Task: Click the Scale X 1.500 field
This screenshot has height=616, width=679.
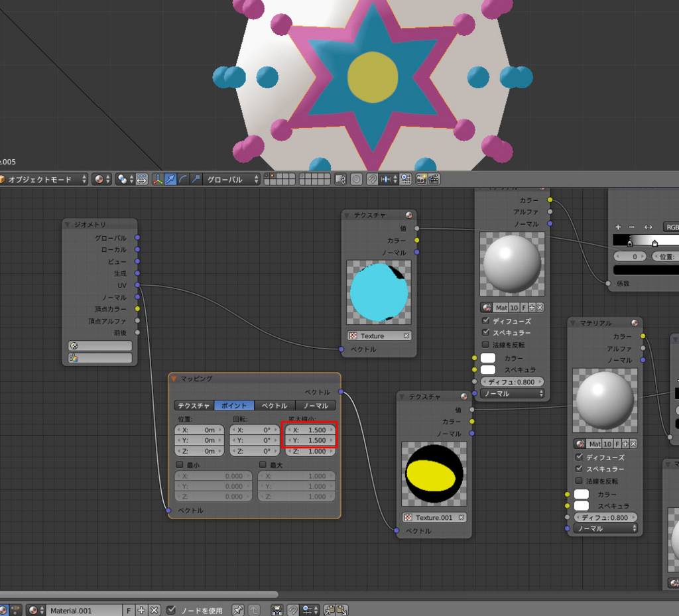Action: [310, 430]
